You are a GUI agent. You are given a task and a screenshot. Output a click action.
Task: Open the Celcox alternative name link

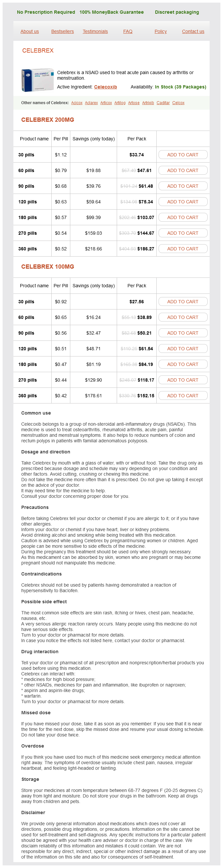click(178, 103)
